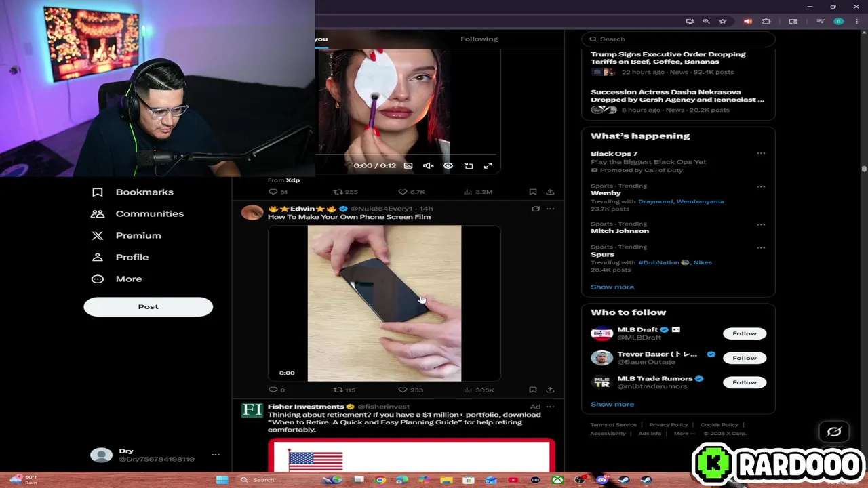The image size is (868, 488).
Task: Bookmark this page with the star icon
Action: 722,22
